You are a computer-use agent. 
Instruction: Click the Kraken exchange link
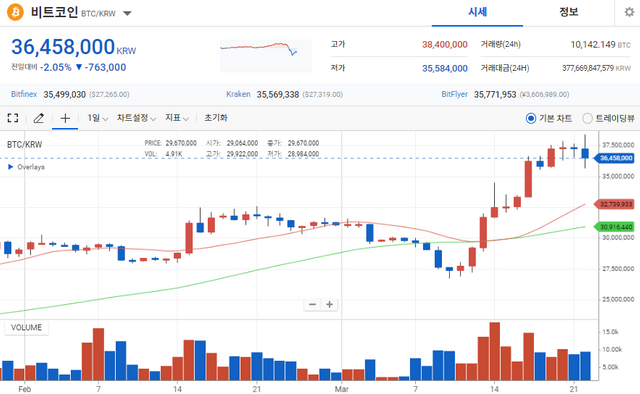pyautogui.click(x=238, y=94)
